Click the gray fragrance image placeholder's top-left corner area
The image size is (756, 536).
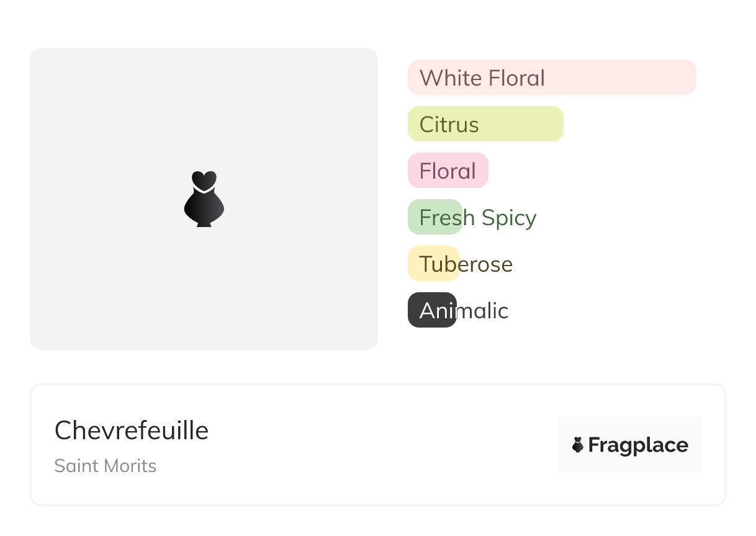[x=56, y=71]
